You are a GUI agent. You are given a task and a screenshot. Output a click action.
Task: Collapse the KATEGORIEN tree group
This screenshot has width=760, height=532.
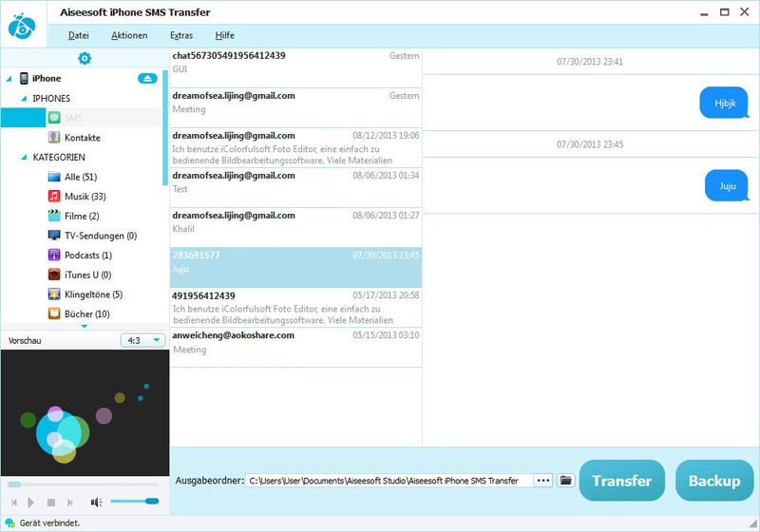tap(24, 157)
